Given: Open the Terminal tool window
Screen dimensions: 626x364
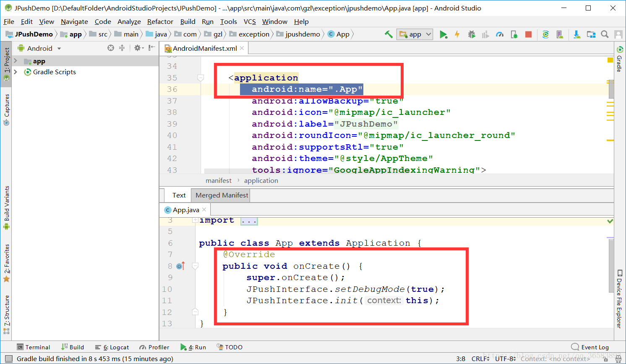Looking at the screenshot, I should [x=33, y=347].
